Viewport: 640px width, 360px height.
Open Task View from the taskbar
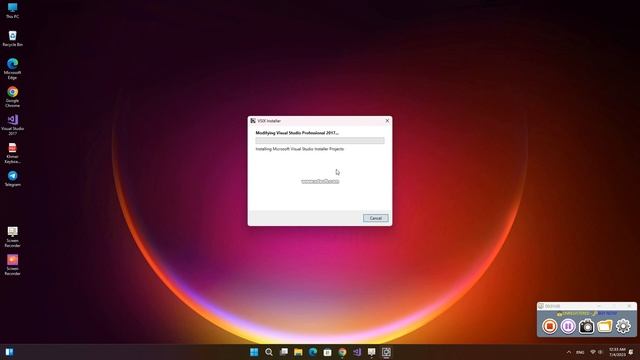tap(283, 352)
